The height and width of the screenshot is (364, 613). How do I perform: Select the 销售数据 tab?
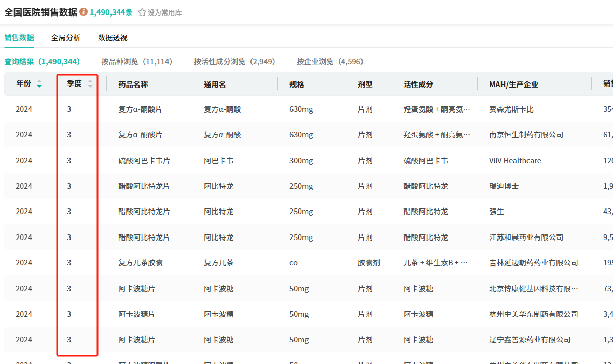[19, 38]
